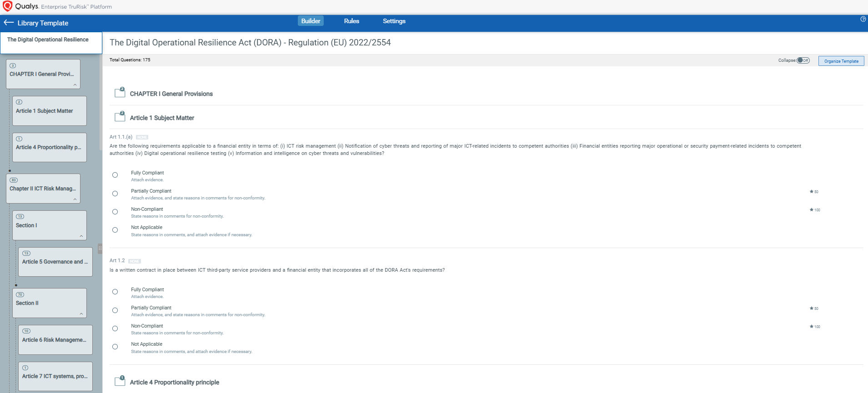This screenshot has width=868, height=393.
Task: Switch to the Builder tab
Action: pos(311,21)
